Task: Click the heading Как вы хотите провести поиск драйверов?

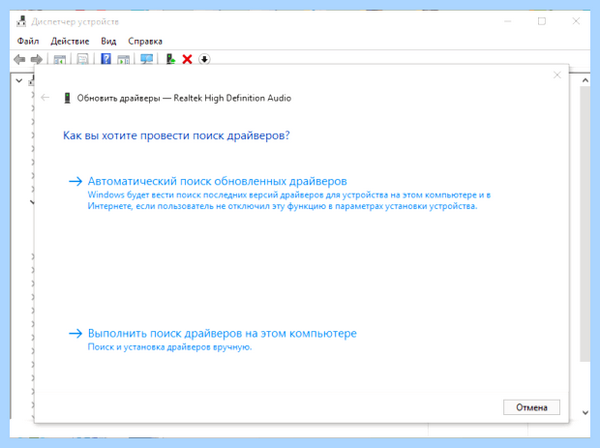Action: click(x=176, y=135)
